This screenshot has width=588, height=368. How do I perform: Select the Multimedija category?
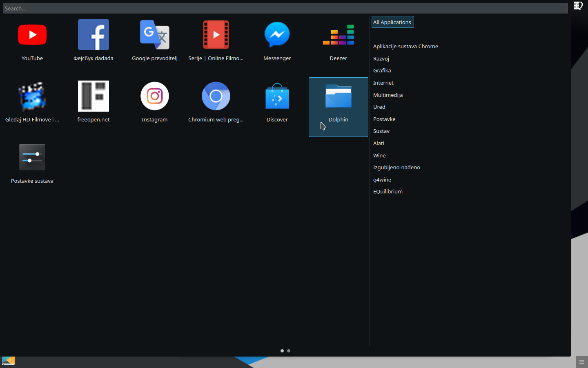click(388, 95)
